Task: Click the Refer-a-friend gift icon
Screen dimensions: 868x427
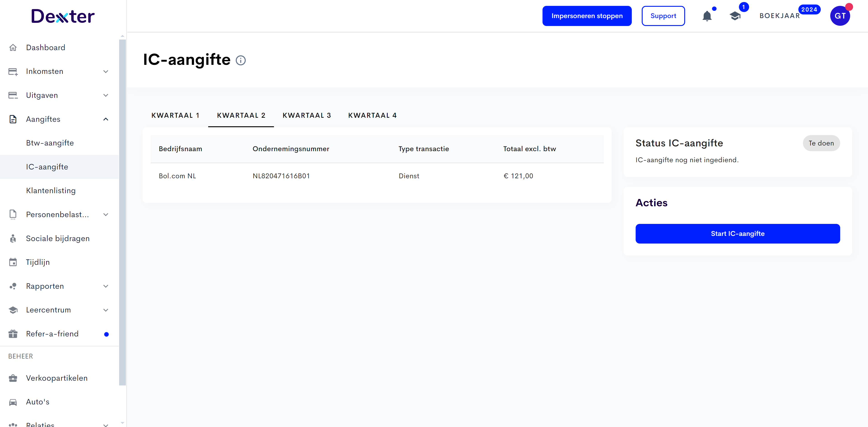Action: click(x=13, y=334)
